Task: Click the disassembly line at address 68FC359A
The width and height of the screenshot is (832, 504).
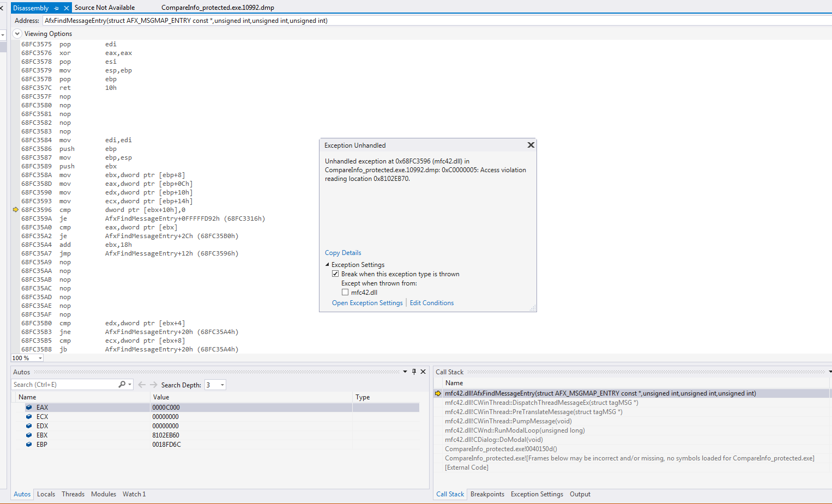Action: tap(143, 218)
